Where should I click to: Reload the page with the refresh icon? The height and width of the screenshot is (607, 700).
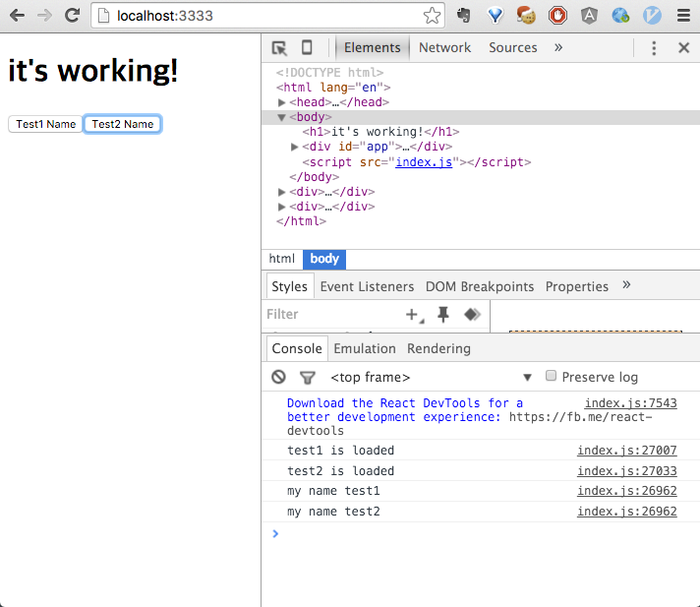tap(72, 16)
